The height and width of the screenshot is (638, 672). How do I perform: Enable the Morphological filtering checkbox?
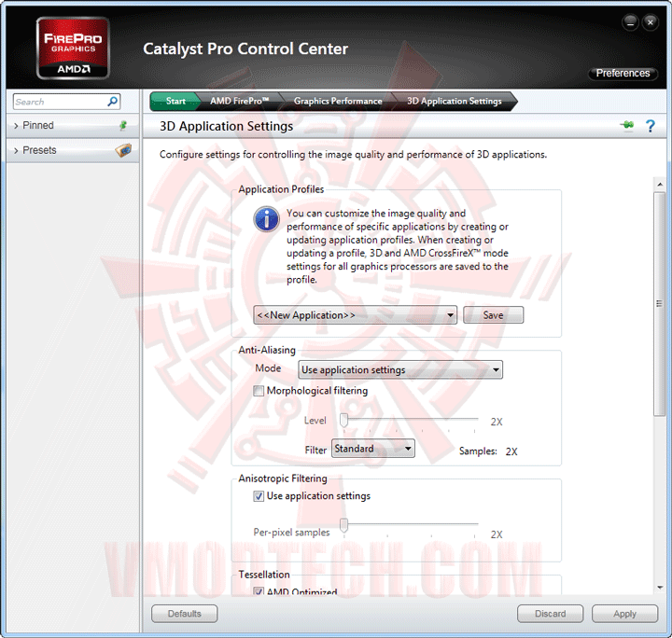pos(259,391)
